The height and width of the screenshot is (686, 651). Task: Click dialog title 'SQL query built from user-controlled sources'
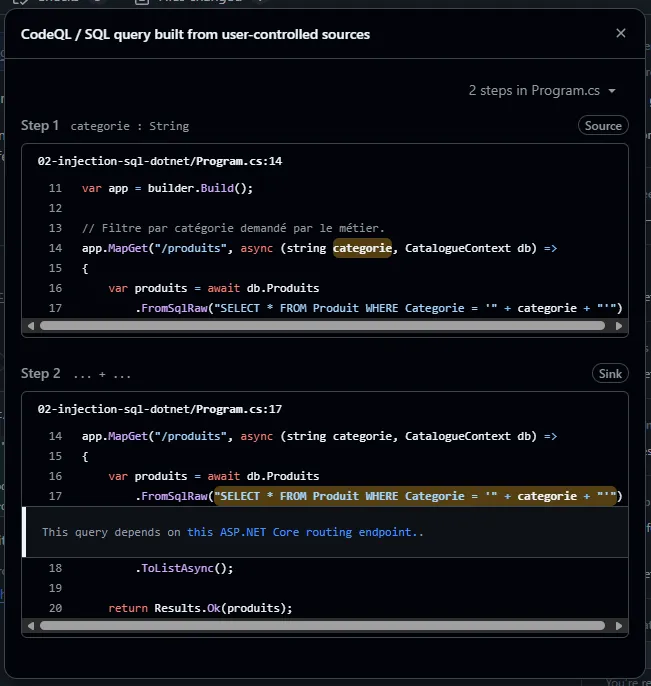click(x=227, y=34)
